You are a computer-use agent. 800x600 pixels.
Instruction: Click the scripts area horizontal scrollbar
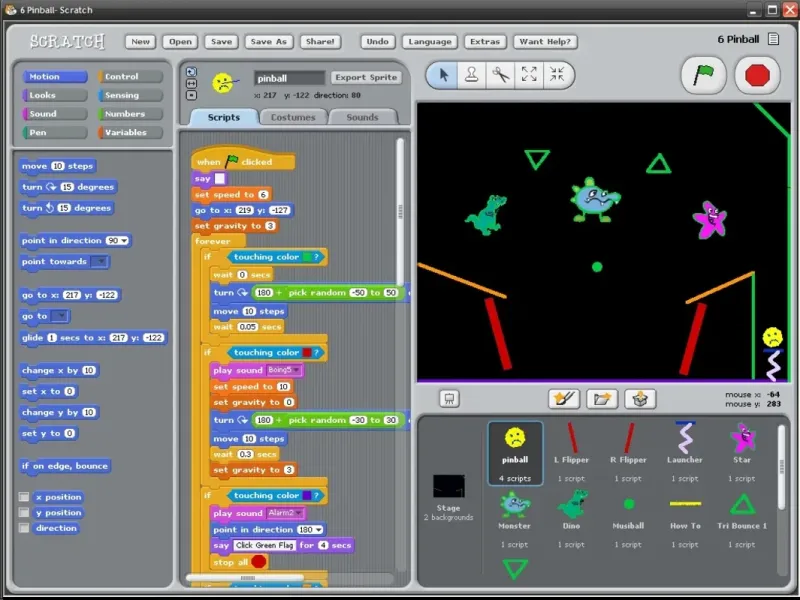[x=246, y=578]
